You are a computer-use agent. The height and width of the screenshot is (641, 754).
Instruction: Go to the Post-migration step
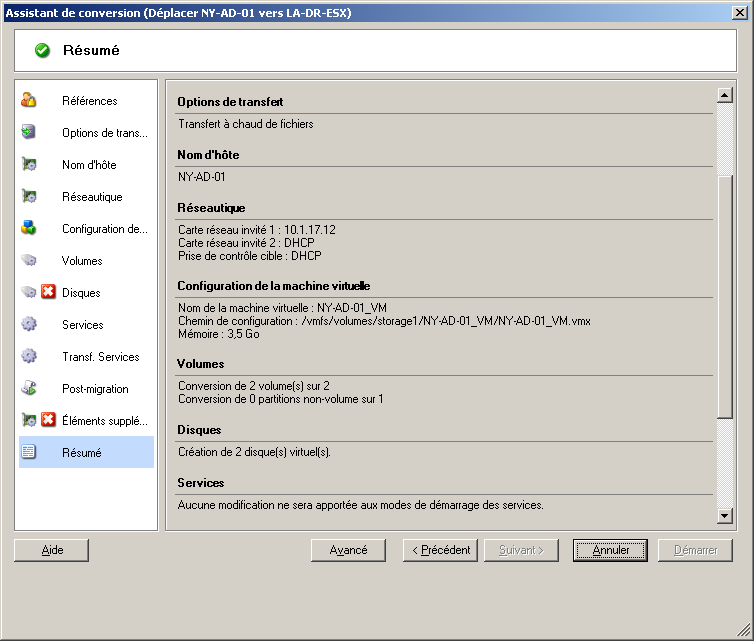[95, 389]
